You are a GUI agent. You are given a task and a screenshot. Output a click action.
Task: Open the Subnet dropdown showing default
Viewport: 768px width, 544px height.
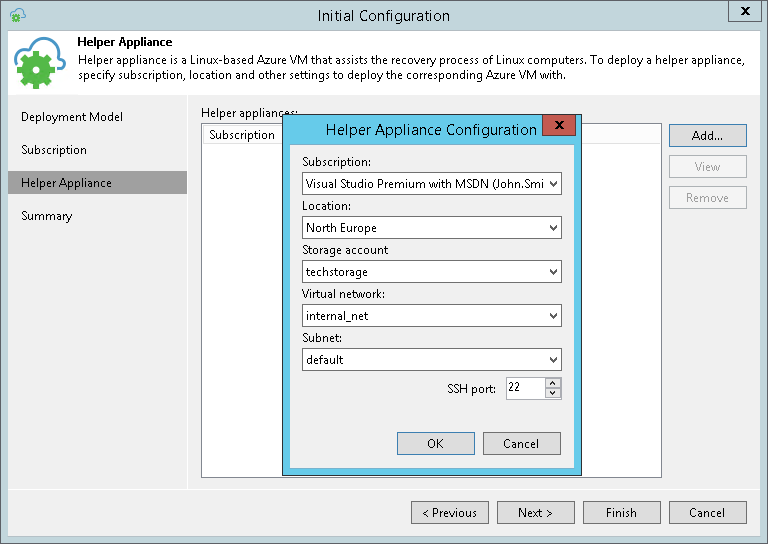(x=432, y=360)
